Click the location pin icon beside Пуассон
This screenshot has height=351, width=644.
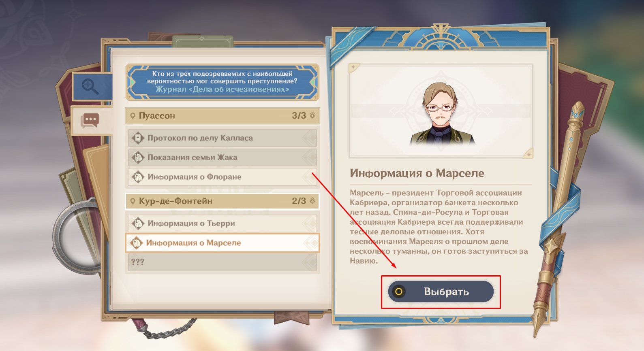[x=133, y=116]
